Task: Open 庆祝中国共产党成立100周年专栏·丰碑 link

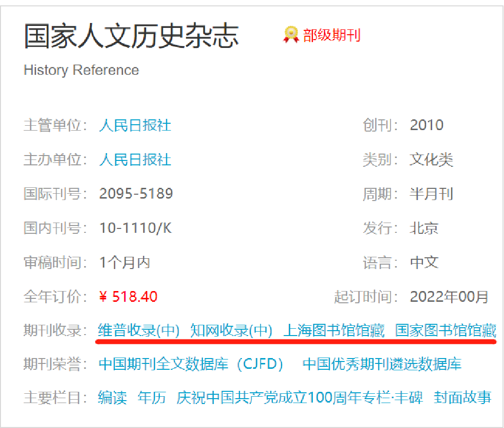Action: tap(300, 398)
